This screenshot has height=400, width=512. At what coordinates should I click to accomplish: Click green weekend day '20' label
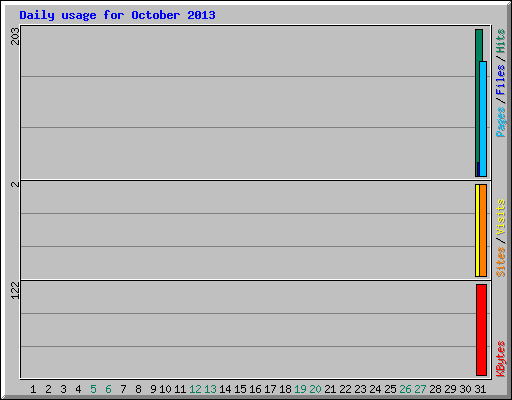[315, 389]
